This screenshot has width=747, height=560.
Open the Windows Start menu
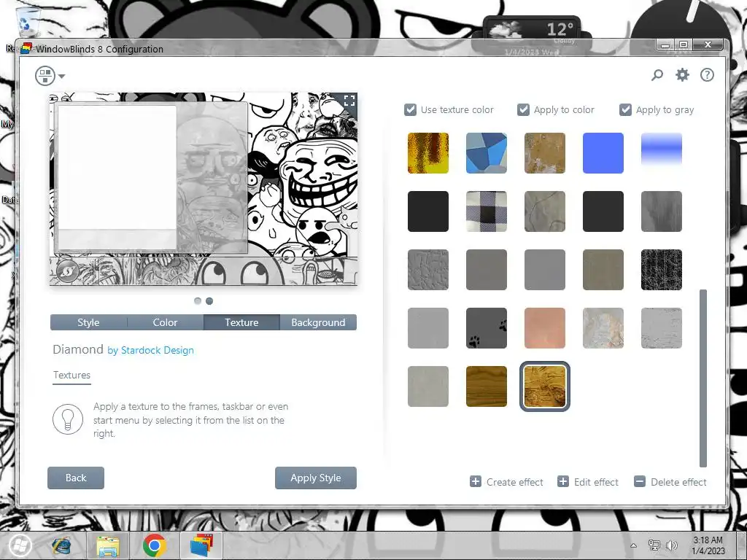pos(20,545)
